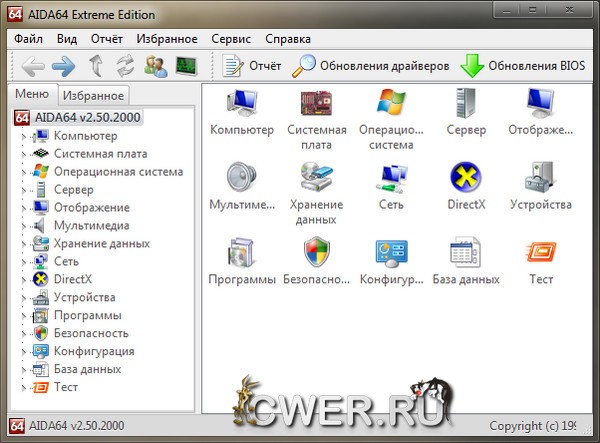Click the Сервер tower icon in main panel
This screenshot has height=443, width=600.
pyautogui.click(x=466, y=105)
